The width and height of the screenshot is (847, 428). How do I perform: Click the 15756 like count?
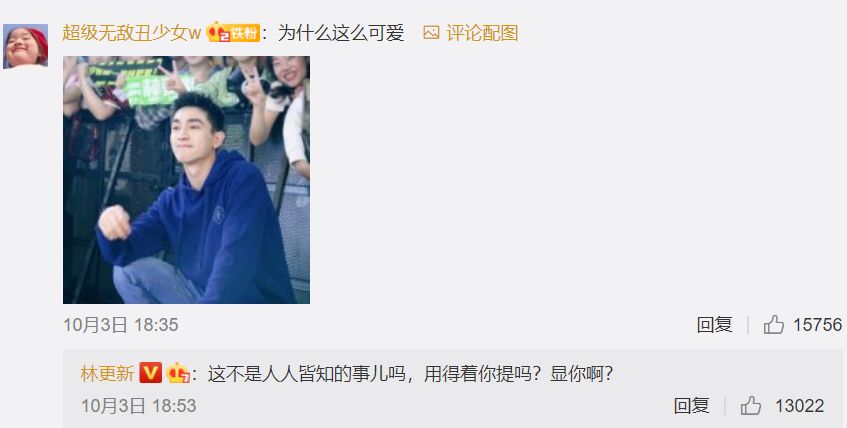pos(817,325)
